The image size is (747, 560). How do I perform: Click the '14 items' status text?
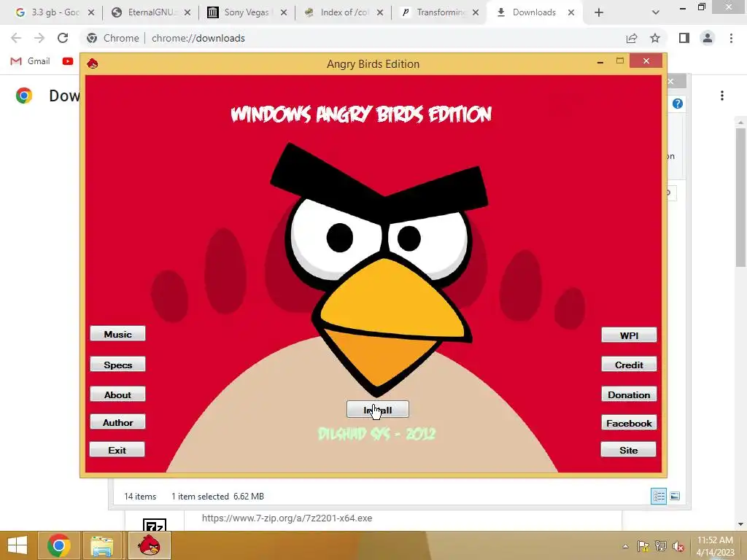140,496
